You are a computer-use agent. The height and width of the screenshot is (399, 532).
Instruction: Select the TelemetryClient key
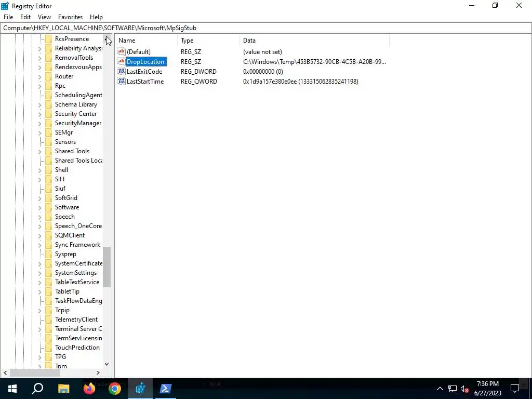[x=76, y=320]
